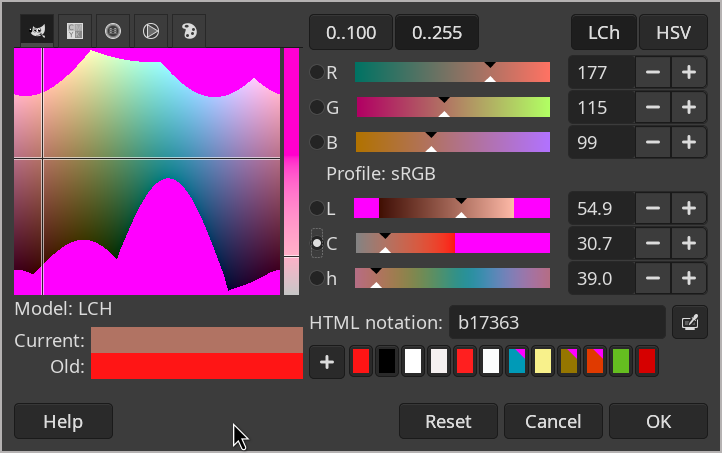The width and height of the screenshot is (722, 453).
Task: Switch color model to HSV
Action: (673, 32)
